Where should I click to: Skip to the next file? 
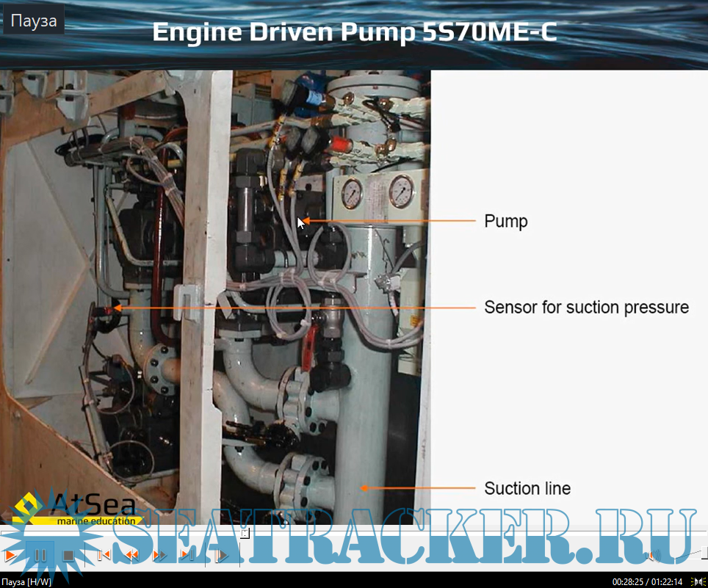click(x=188, y=556)
